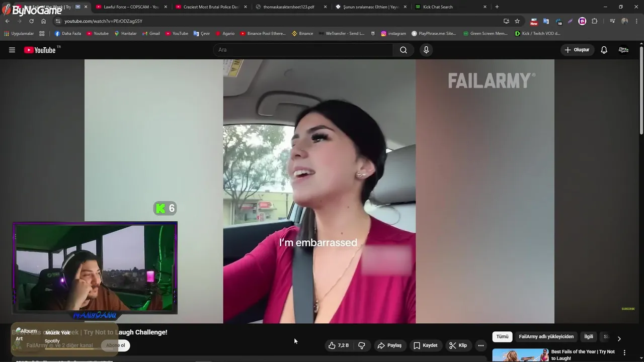This screenshot has height=362, width=644.
Task: Open Best Fails of the Year thumbnail
Action: click(520, 355)
